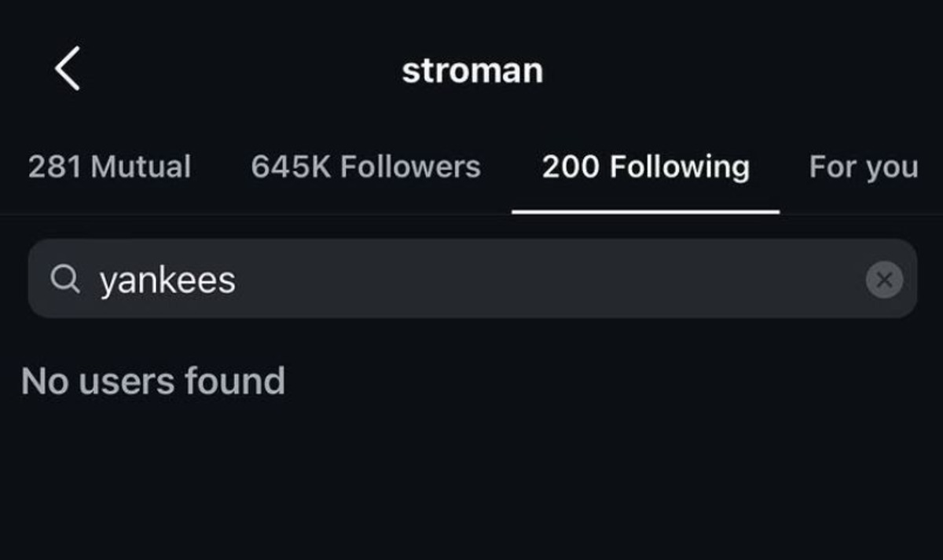The image size is (943, 560).
Task: Click the stroman username title
Action: [472, 71]
